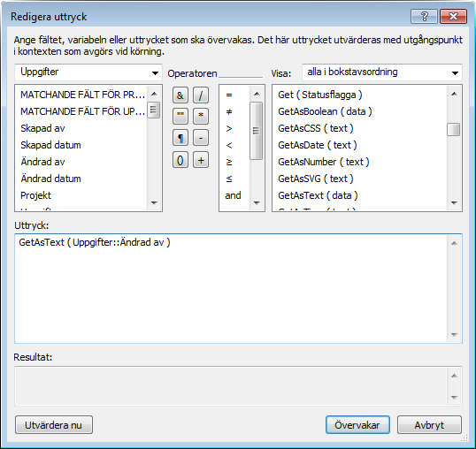Image resolution: width=476 pixels, height=449 pixels.
Task: Select the greater-than operator
Action: pos(234,128)
